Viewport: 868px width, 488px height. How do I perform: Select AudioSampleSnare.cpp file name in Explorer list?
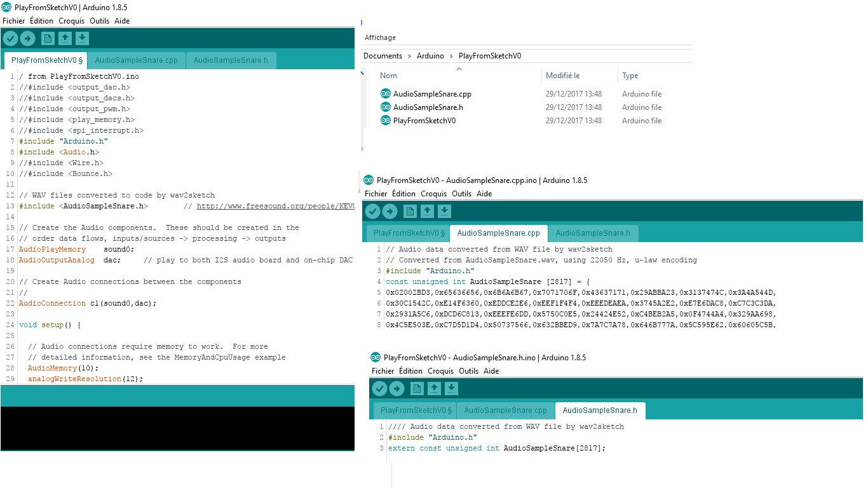[x=432, y=94]
